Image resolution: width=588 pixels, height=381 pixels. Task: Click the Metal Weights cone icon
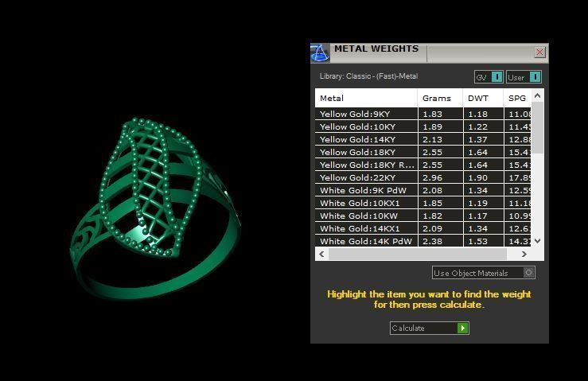pyautogui.click(x=320, y=52)
